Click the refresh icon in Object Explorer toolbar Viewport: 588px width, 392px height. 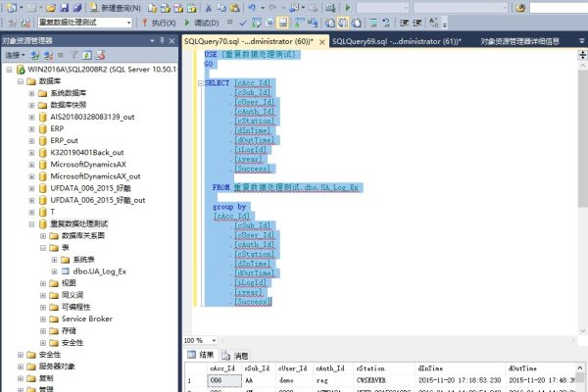pos(86,56)
